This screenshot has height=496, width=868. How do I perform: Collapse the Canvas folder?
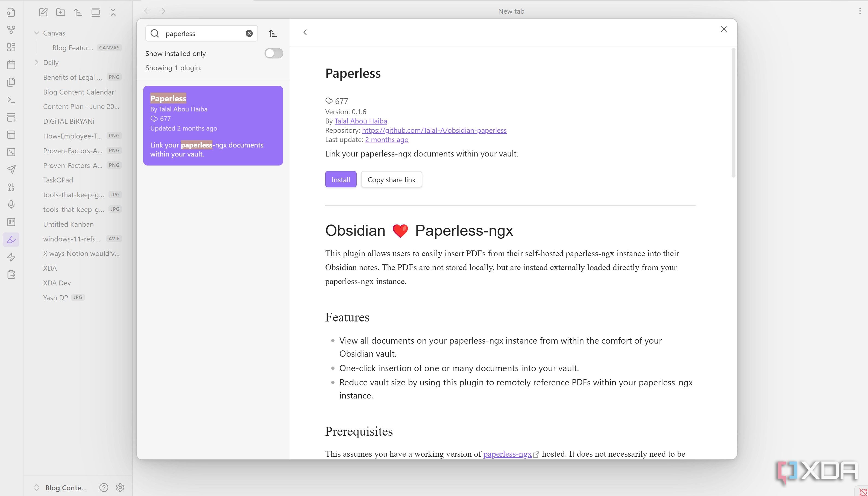(x=36, y=33)
